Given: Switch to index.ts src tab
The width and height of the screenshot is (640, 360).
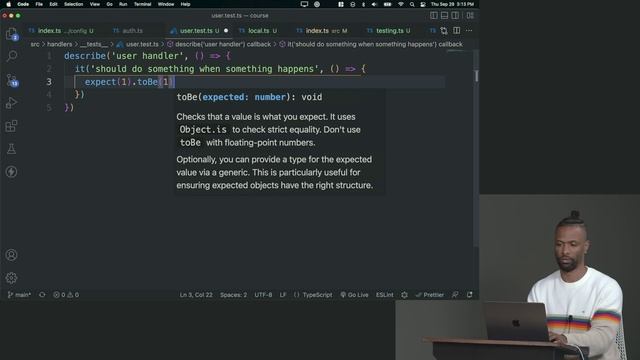Looking at the screenshot, I should (322, 31).
